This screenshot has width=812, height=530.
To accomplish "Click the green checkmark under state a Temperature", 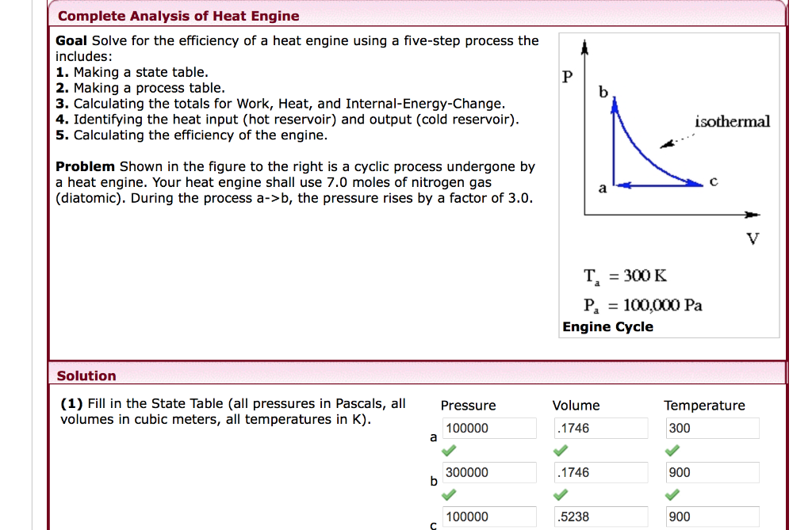I will coord(672,450).
